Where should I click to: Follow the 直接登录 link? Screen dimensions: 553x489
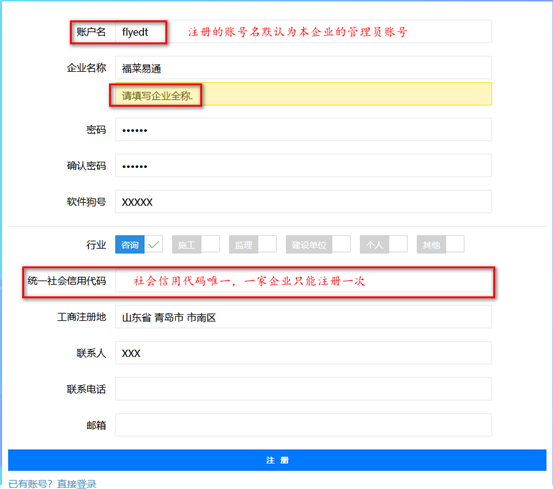tap(77, 484)
